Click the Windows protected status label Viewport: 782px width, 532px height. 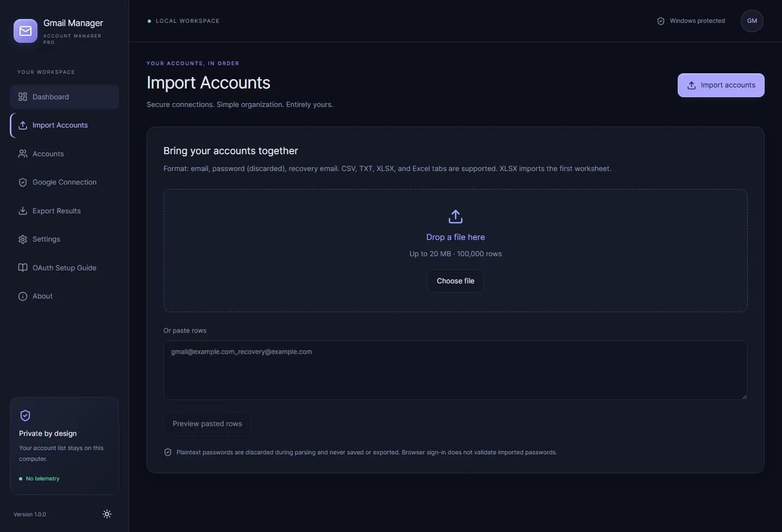click(697, 21)
